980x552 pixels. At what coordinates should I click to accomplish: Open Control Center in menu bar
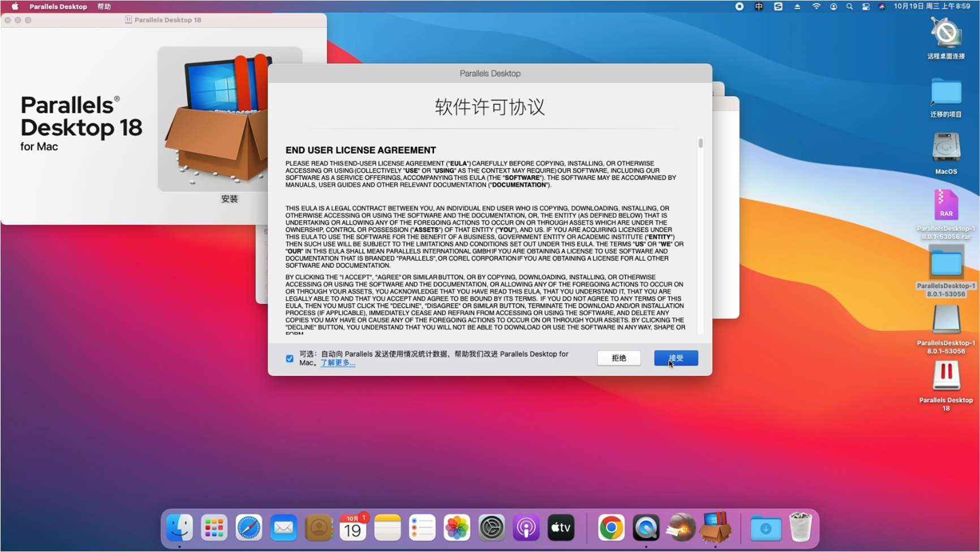click(866, 6)
